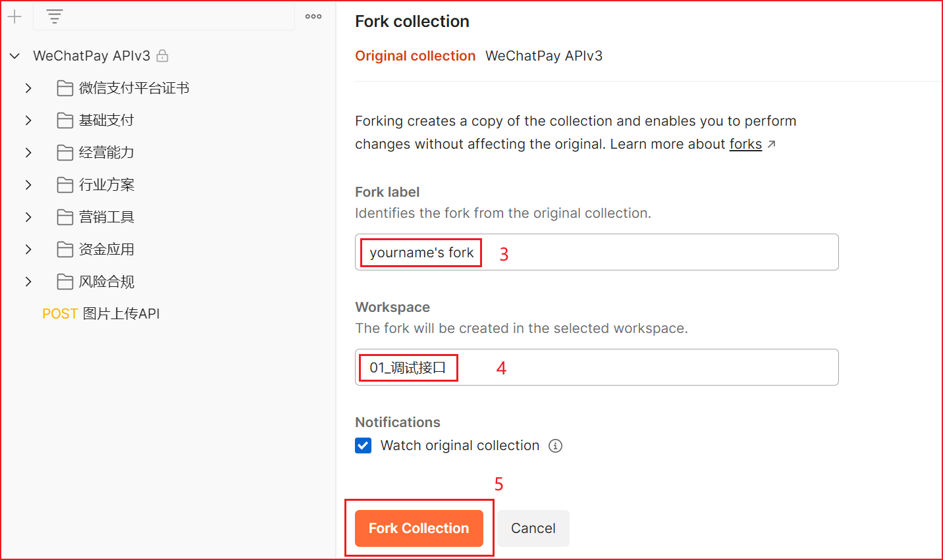The height and width of the screenshot is (560, 943).
Task: Click the lock icon beside WeChatPay APIv3
Action: coord(163,56)
